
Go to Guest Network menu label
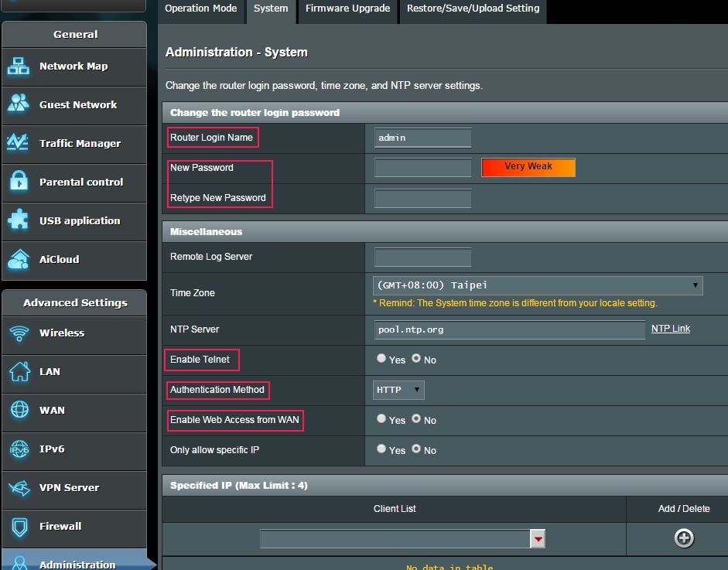(78, 105)
